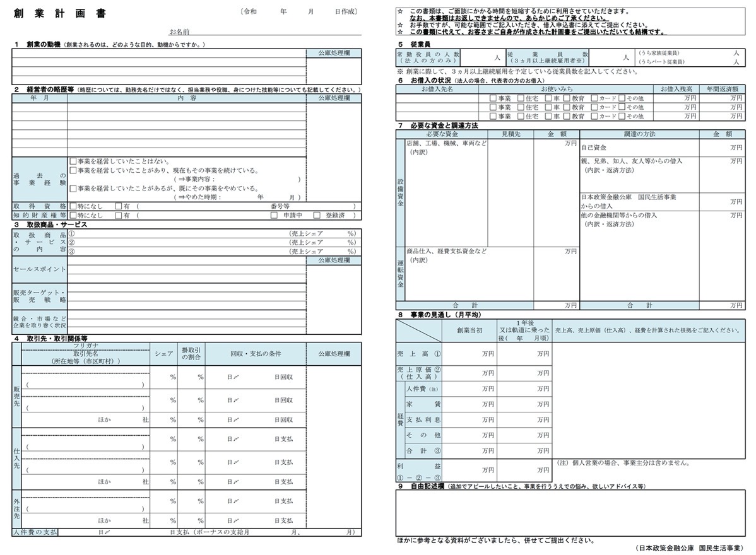Click the 従業員数 count field

[611, 57]
